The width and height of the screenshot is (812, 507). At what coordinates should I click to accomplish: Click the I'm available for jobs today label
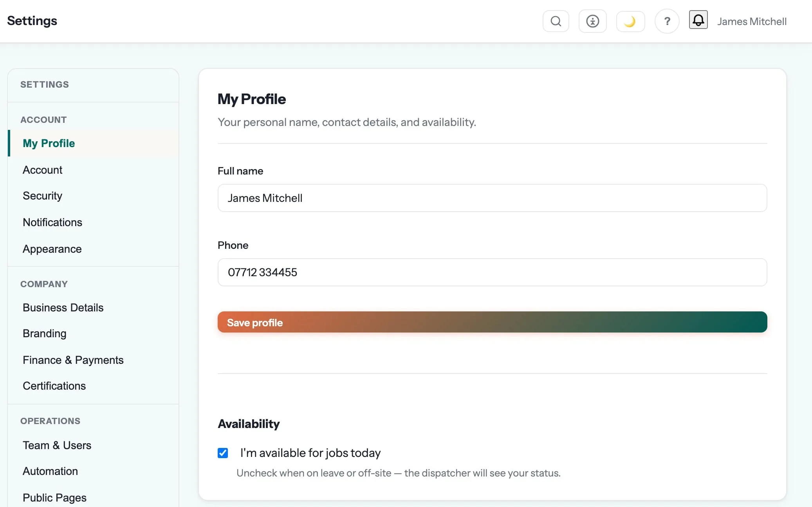pyautogui.click(x=310, y=453)
